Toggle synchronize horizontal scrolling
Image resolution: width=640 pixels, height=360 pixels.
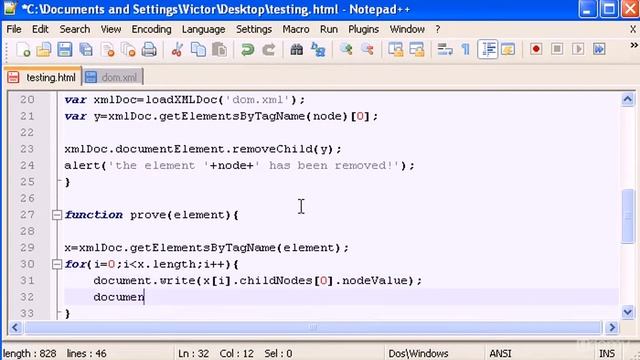(417, 50)
